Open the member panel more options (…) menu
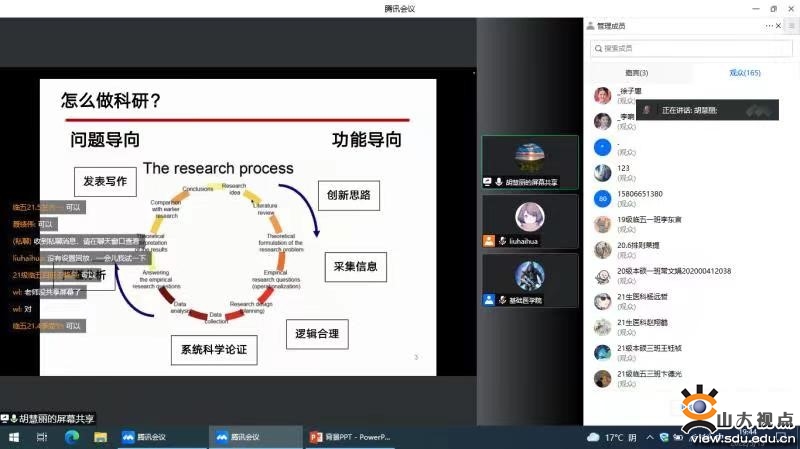 click(771, 24)
